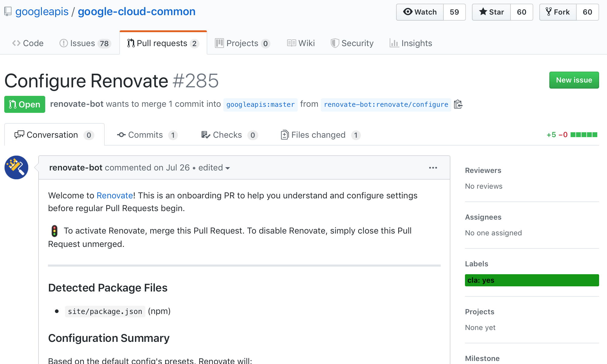
Task: Open the Issues tab
Action: [85, 43]
